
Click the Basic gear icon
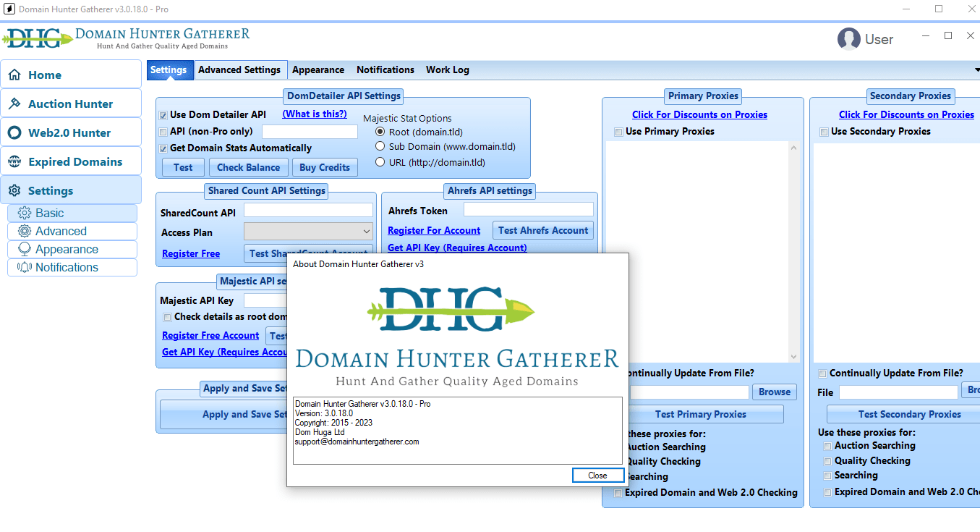[25, 213]
